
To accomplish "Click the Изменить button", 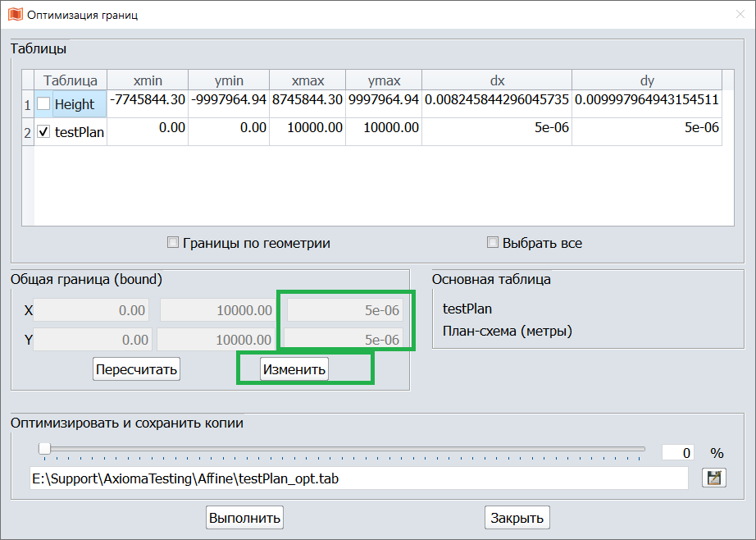I will click(294, 369).
